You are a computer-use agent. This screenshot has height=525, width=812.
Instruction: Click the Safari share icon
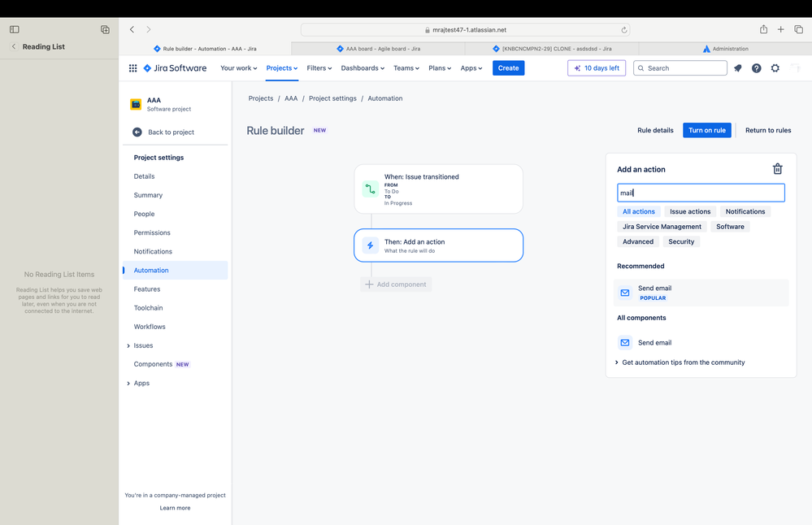[x=763, y=29]
